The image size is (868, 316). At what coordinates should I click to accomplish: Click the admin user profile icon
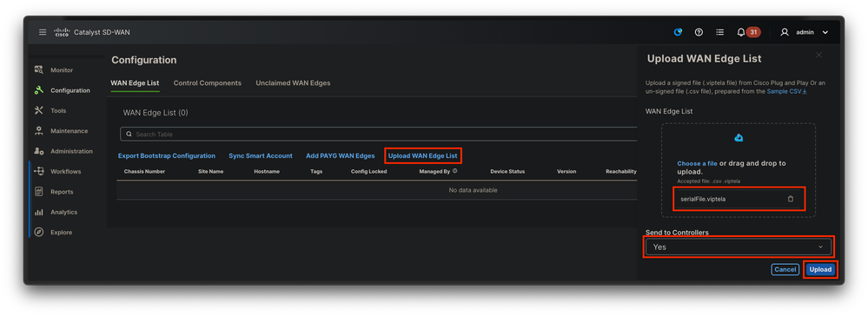point(785,32)
